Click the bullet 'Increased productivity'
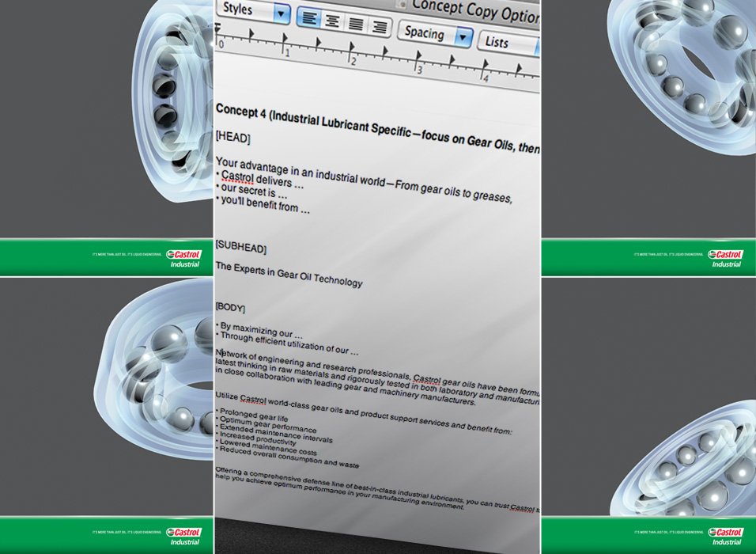Image resolution: width=756 pixels, height=554 pixels. tap(256, 438)
